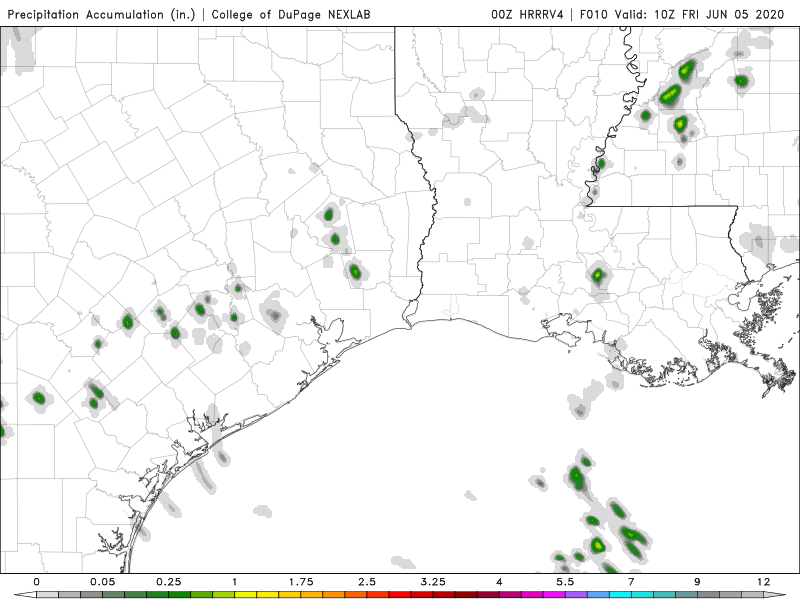800x600 pixels.
Task: Click the "5.5" legend scale value
Action: click(565, 582)
